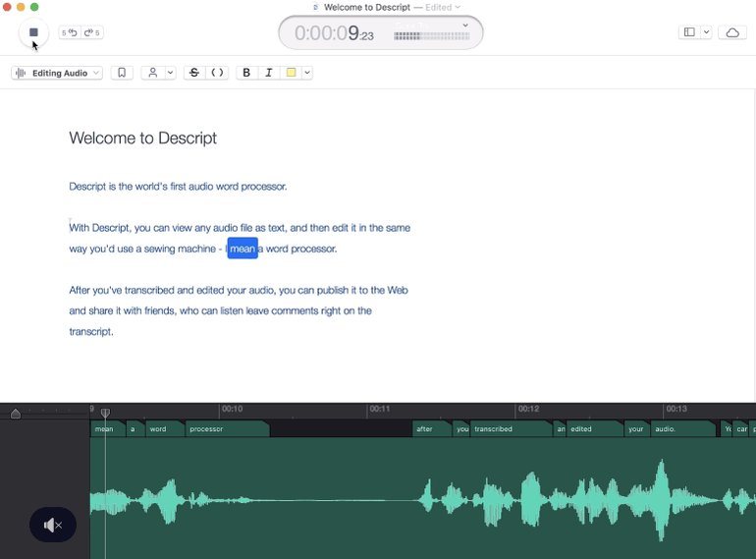The width and height of the screenshot is (756, 559).
Task: Open the timecode display dropdown chevron
Action: pos(465,26)
